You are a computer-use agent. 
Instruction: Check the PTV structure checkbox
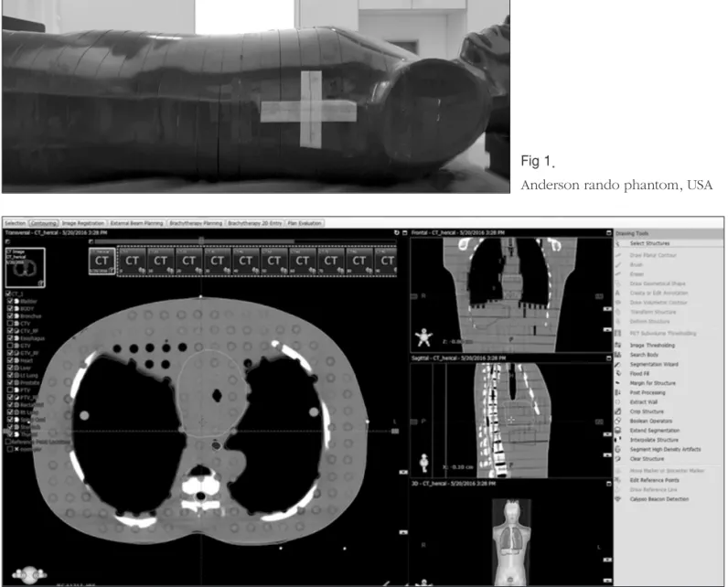click(x=10, y=390)
